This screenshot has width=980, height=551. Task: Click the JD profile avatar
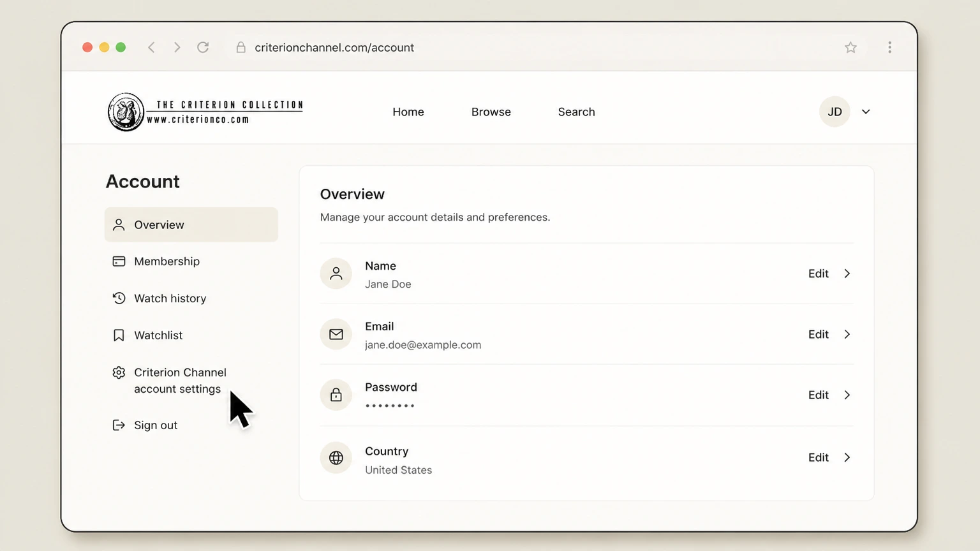click(x=835, y=112)
